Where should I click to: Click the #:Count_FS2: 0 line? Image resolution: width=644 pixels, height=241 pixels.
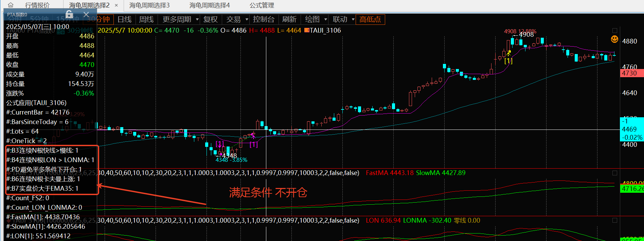click(28, 198)
